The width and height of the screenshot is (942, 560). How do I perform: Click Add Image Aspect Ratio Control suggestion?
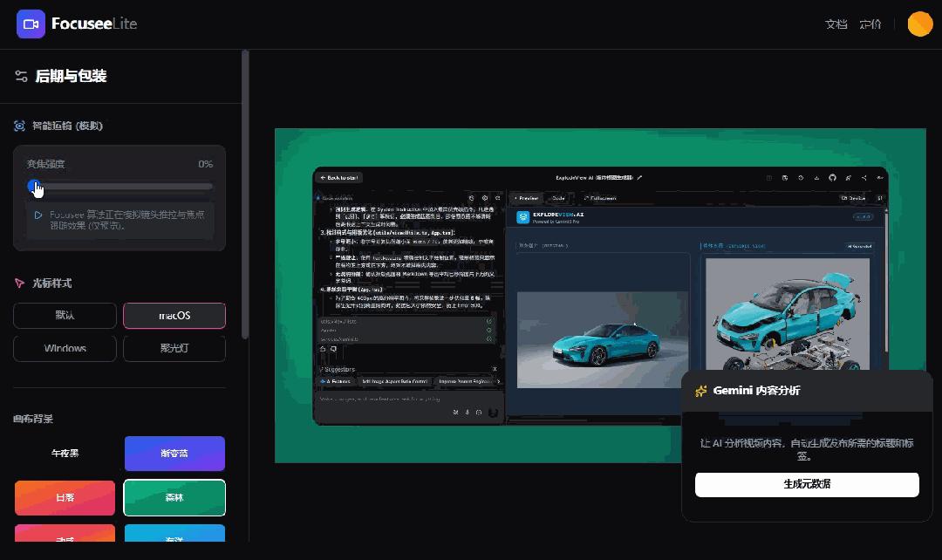[395, 381]
